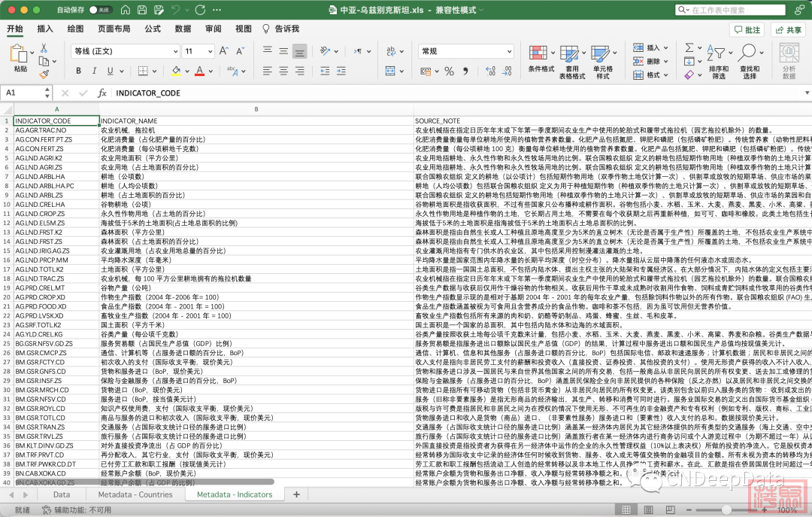Toggle Italic formatting

pos(94,71)
